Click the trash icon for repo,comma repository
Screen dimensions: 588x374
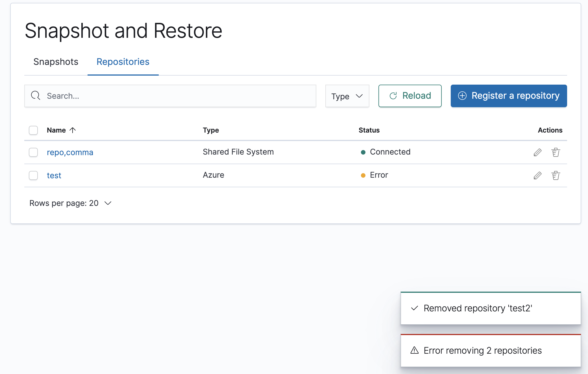(x=556, y=152)
